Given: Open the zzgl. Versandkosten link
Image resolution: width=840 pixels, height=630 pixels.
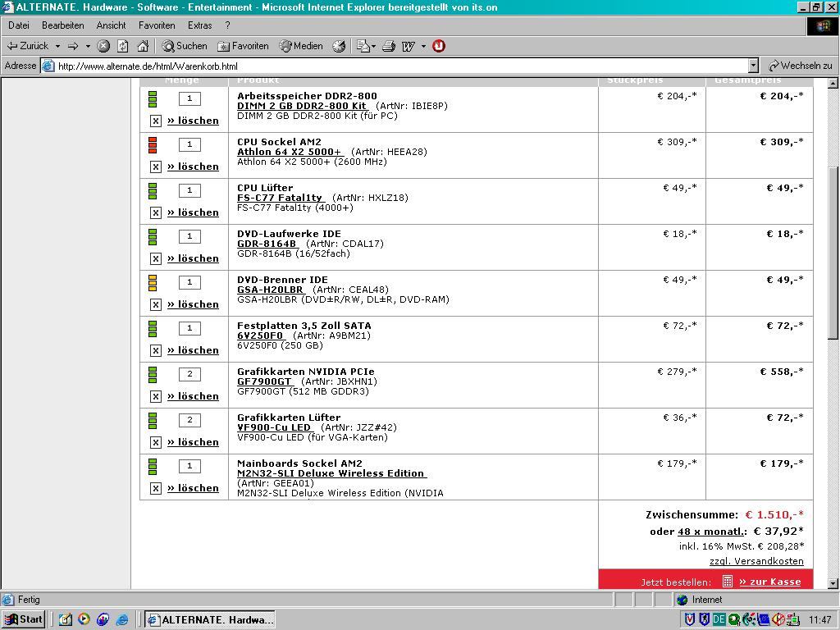Looking at the screenshot, I should coord(756,561).
